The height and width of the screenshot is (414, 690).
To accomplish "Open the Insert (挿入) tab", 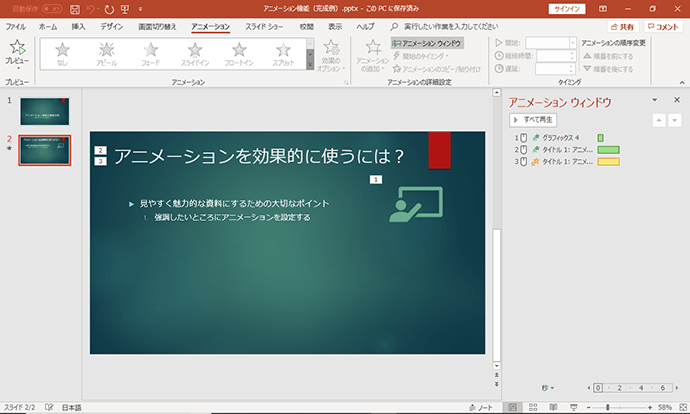I will 78,26.
